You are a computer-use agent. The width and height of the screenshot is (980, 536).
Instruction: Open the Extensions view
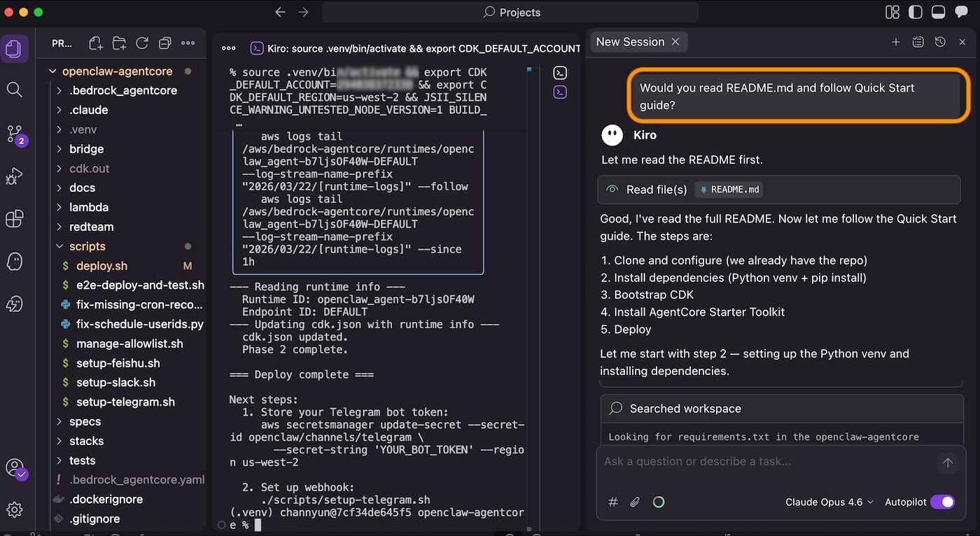(x=14, y=219)
